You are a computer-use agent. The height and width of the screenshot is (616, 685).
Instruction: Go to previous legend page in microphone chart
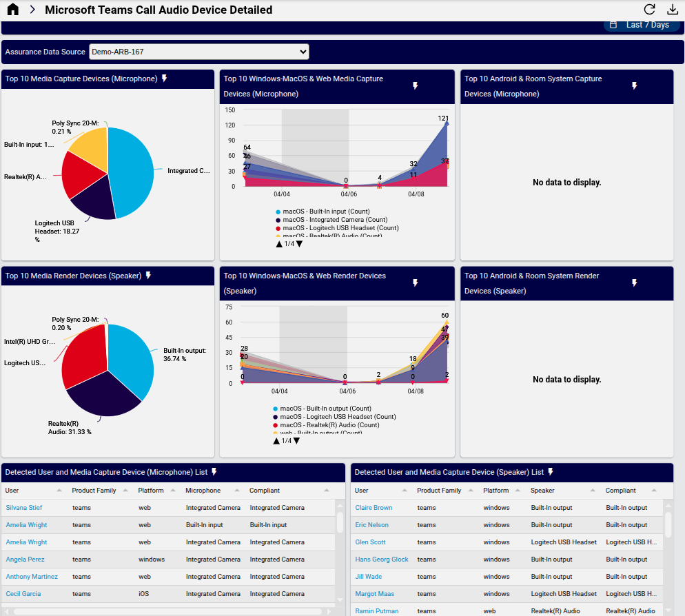[x=279, y=244]
